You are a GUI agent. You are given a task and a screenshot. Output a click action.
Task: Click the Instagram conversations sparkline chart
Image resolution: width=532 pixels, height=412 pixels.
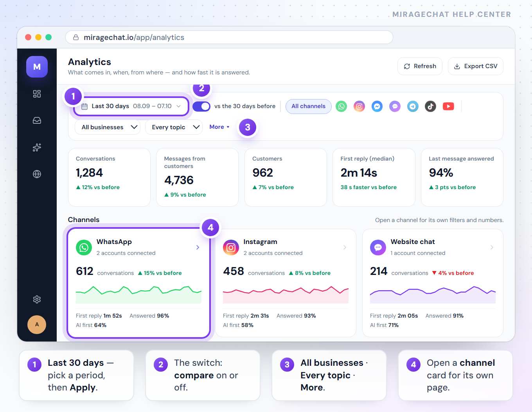pyautogui.click(x=286, y=295)
